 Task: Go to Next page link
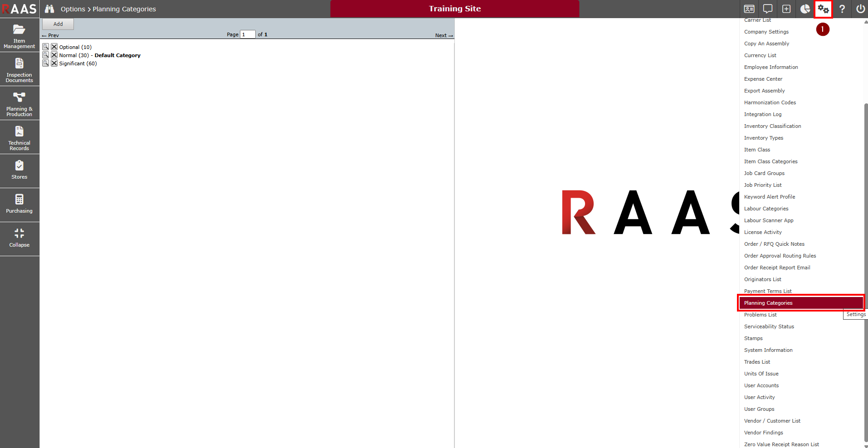[444, 35]
